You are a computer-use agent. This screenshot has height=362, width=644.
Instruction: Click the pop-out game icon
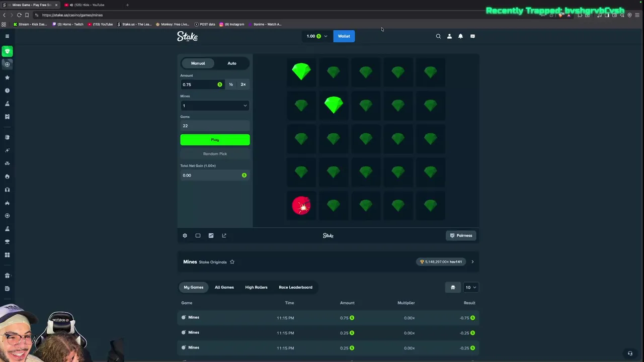click(x=224, y=235)
